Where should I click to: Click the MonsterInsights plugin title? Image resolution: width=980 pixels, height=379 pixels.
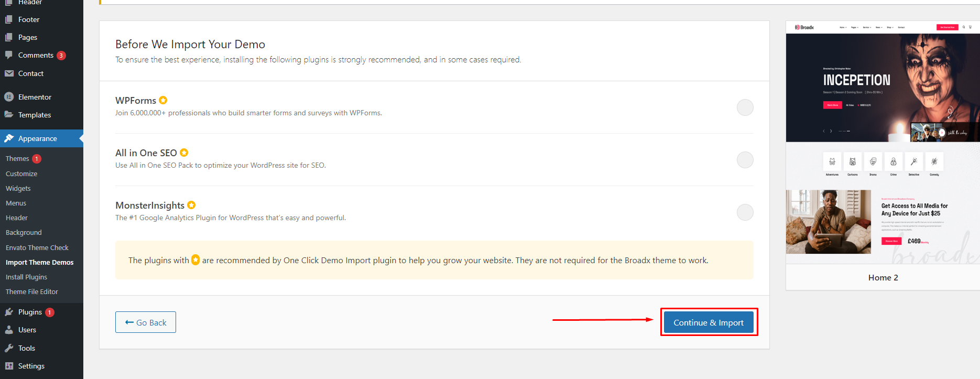tap(150, 205)
